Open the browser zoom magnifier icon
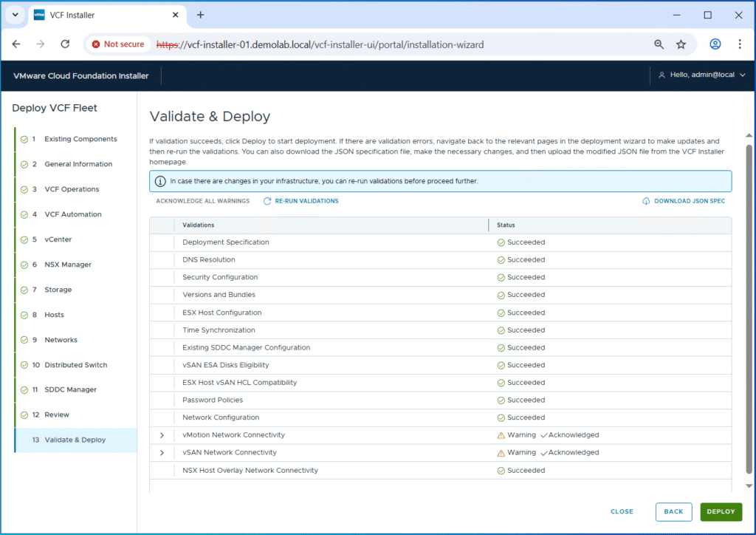The image size is (756, 535). (x=659, y=44)
